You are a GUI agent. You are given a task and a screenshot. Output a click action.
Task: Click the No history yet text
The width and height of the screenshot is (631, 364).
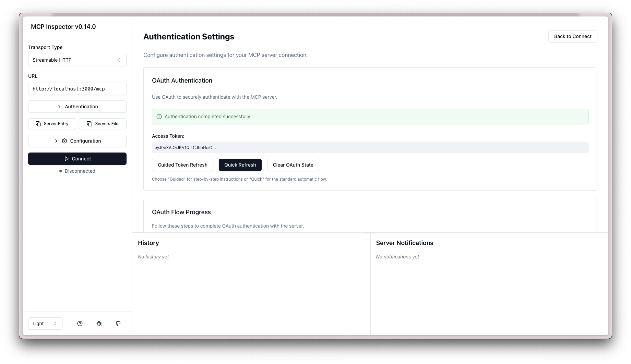pos(153,257)
